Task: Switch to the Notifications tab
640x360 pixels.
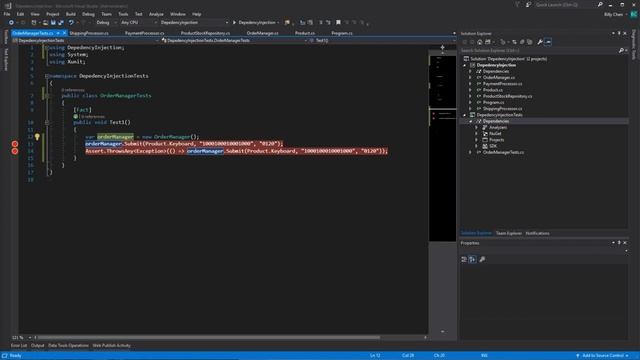Action: [x=538, y=233]
